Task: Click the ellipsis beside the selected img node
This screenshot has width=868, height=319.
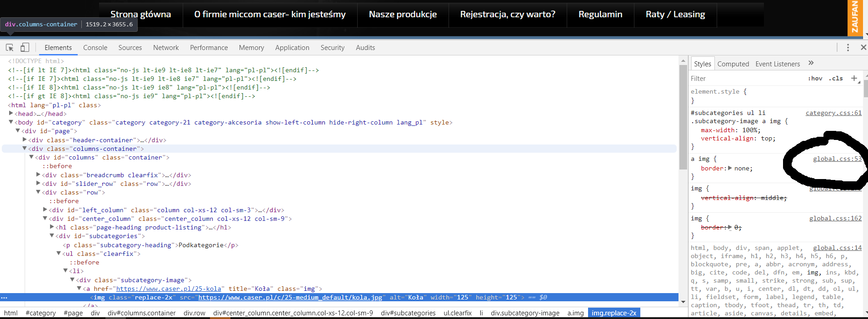Action: (x=4, y=298)
